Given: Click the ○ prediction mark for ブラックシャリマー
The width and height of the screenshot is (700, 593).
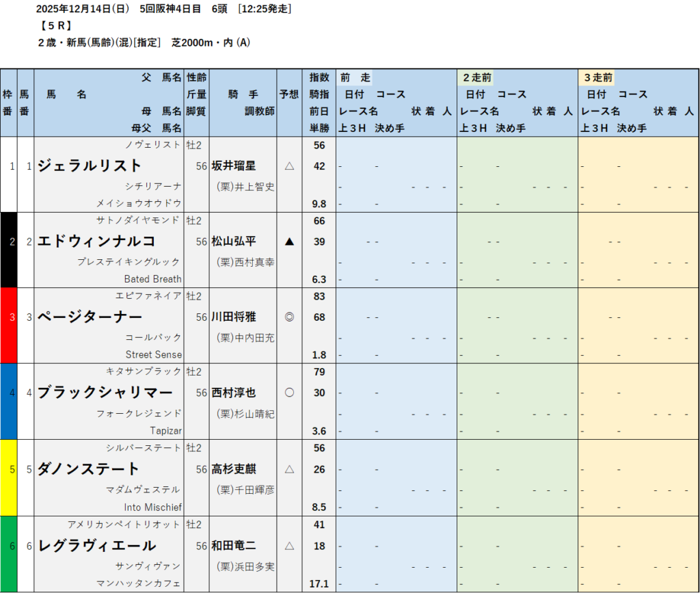Looking at the screenshot, I should (289, 393).
